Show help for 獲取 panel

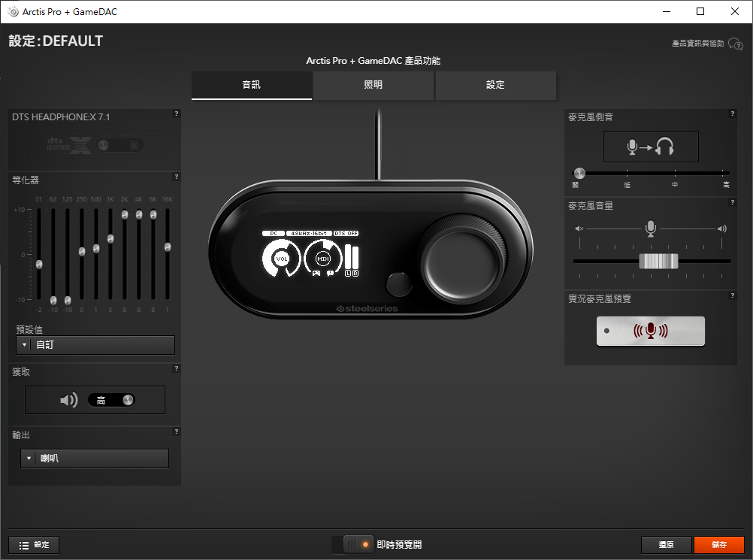pos(177,368)
